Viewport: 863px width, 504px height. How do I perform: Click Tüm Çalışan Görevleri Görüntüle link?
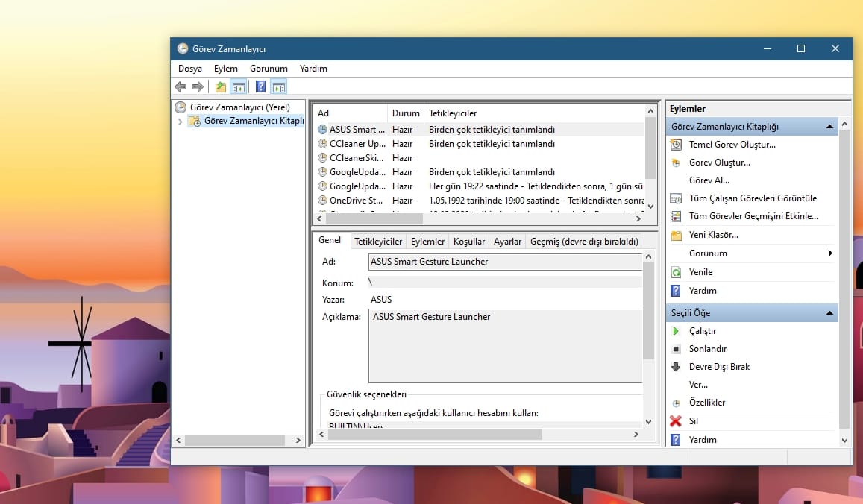coord(753,198)
